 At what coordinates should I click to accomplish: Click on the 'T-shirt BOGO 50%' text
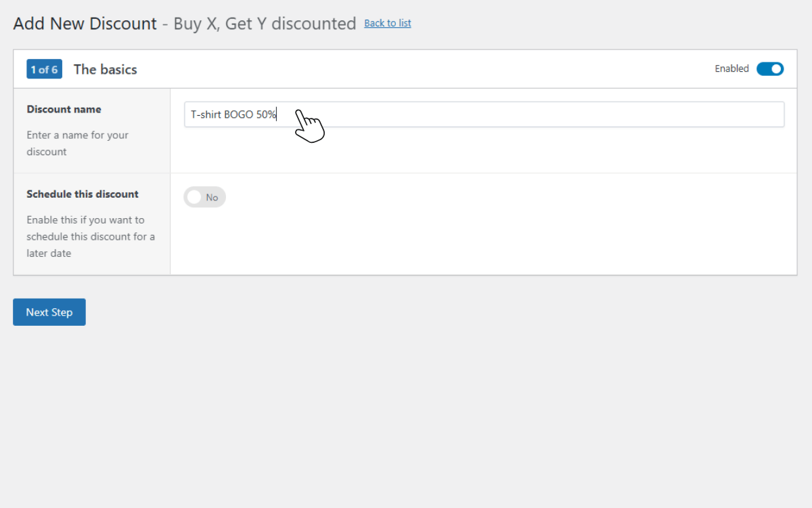click(x=233, y=114)
